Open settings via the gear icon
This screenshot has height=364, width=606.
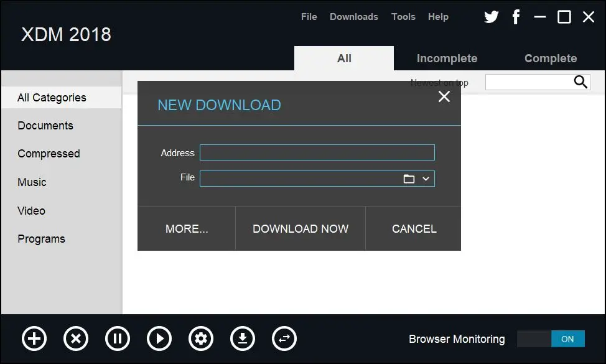201,339
